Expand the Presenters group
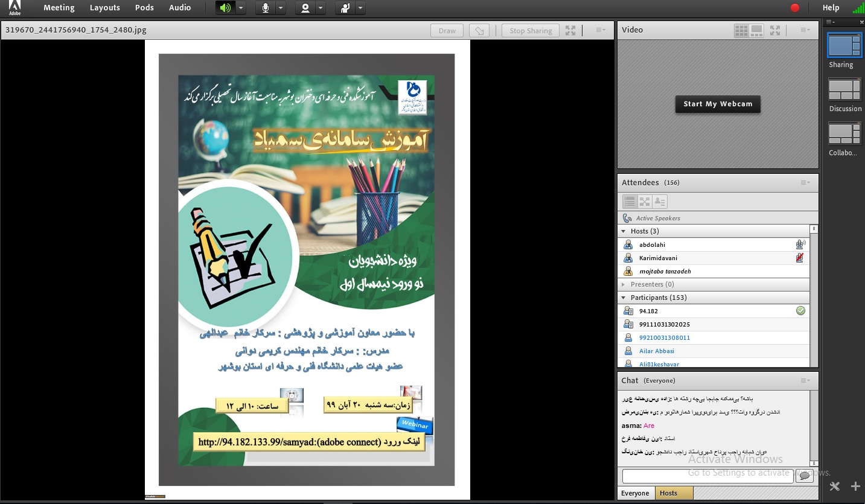 [x=624, y=284]
